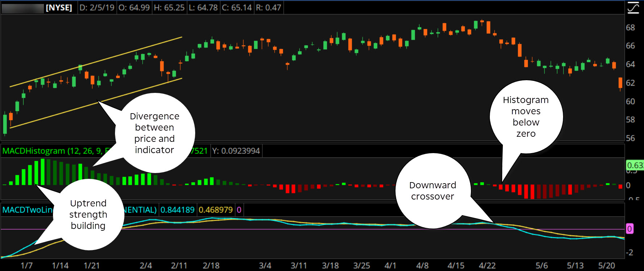The height and width of the screenshot is (271, 644).
Task: Click the low price L: 64.78
Action: [x=203, y=8]
